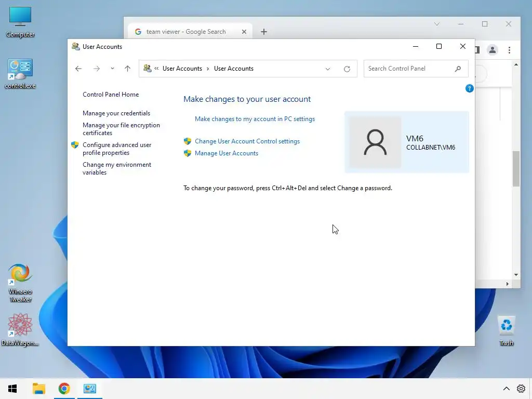Click Chrome vertical scrollbar thumb
The width and height of the screenshot is (532, 399).
[516, 169]
